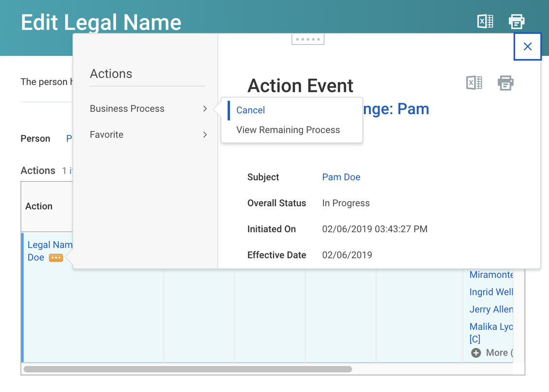Click the plus icon beside More
The image size is (549, 392).
click(476, 353)
